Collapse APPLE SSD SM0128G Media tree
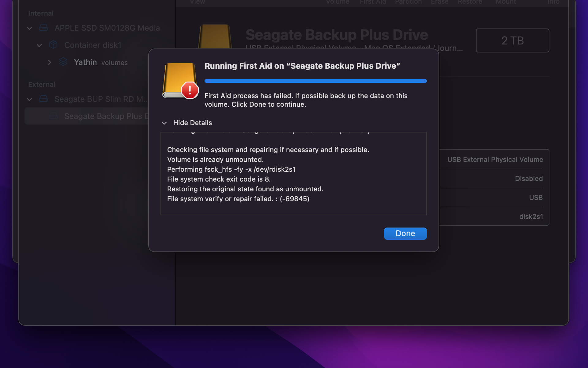 (x=29, y=28)
